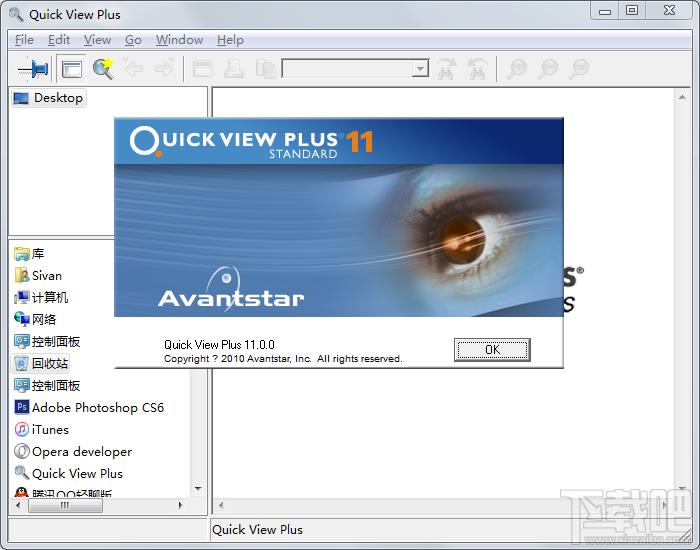The image size is (700, 550).
Task: Click the Quick View Plus 11.0.0 version text
Action: point(219,345)
